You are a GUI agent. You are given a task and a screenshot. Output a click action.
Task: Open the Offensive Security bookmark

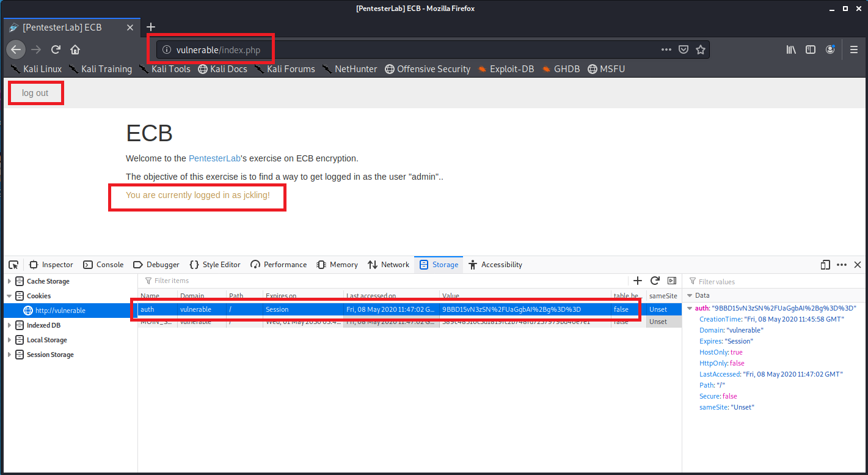428,69
